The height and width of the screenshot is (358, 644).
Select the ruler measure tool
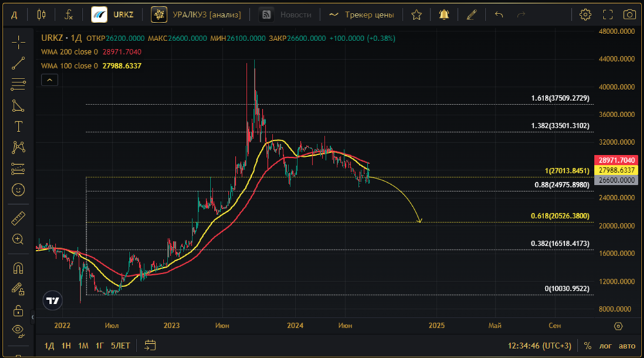pos(18,218)
